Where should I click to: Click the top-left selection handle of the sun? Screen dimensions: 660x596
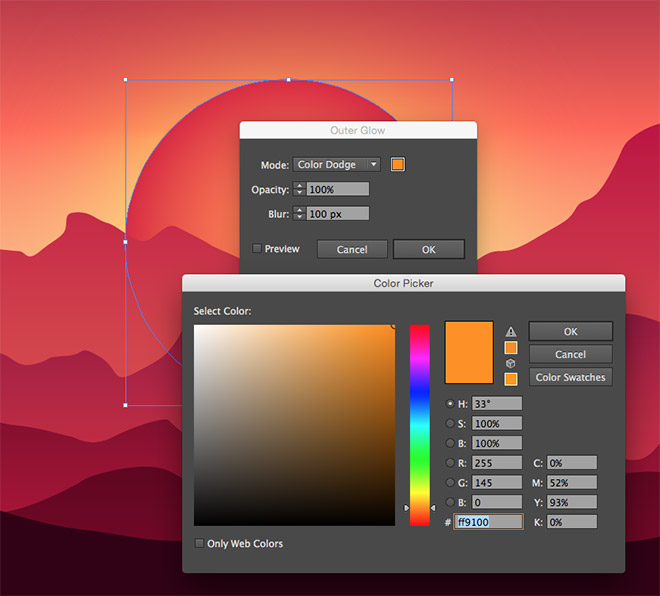pyautogui.click(x=125, y=80)
